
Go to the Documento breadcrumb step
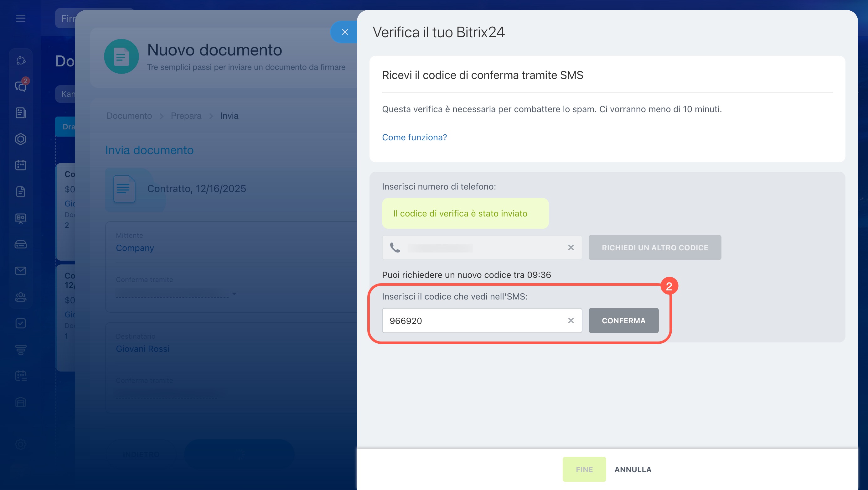point(129,116)
